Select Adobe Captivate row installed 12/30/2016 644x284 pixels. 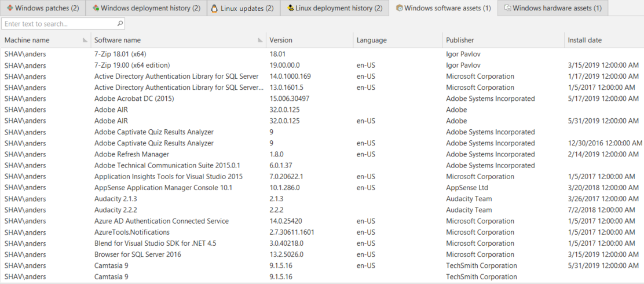322,143
